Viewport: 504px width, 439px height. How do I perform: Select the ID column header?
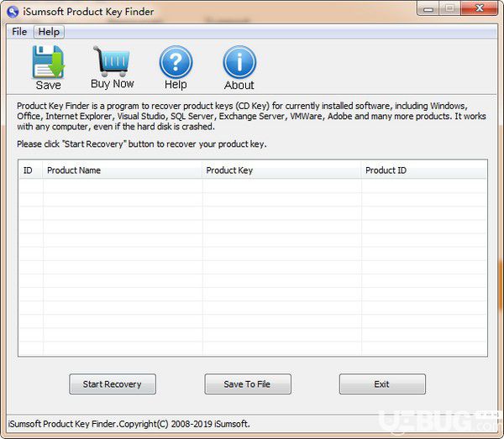[x=30, y=170]
